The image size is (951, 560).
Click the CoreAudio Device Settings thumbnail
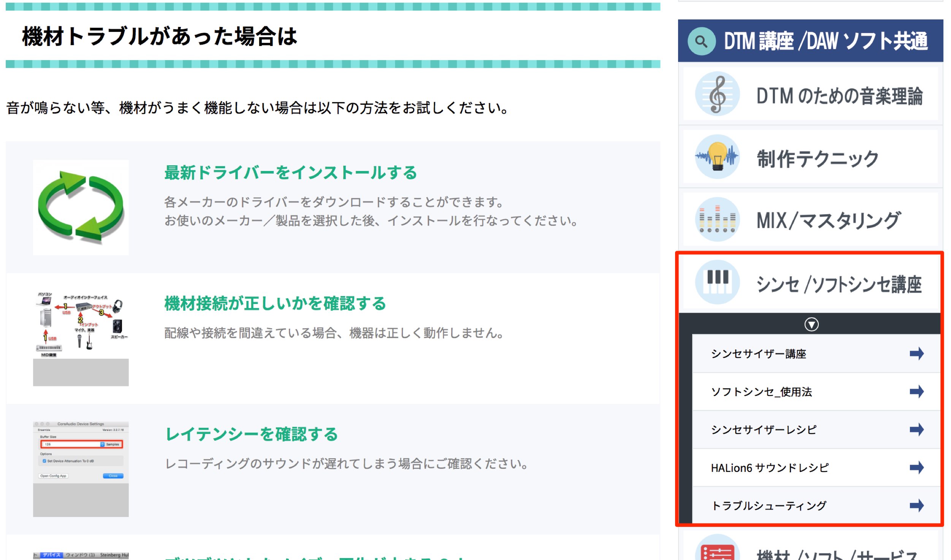[x=81, y=469]
